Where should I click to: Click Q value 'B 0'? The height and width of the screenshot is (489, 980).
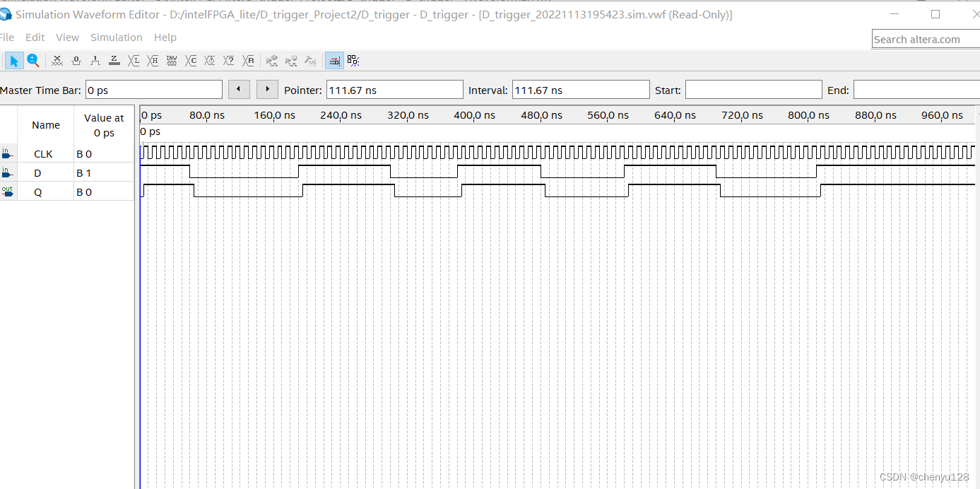pyautogui.click(x=84, y=192)
